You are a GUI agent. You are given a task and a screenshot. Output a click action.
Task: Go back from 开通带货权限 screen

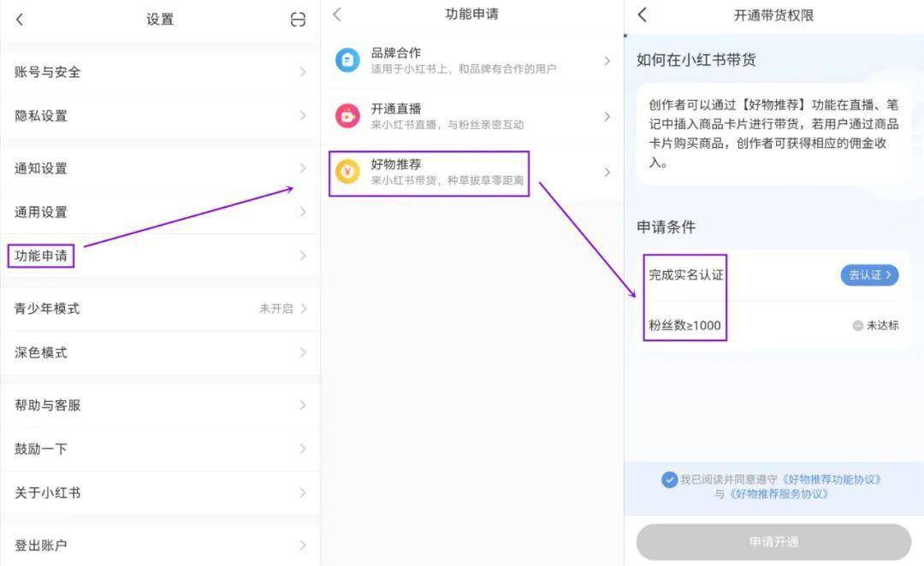(x=643, y=15)
